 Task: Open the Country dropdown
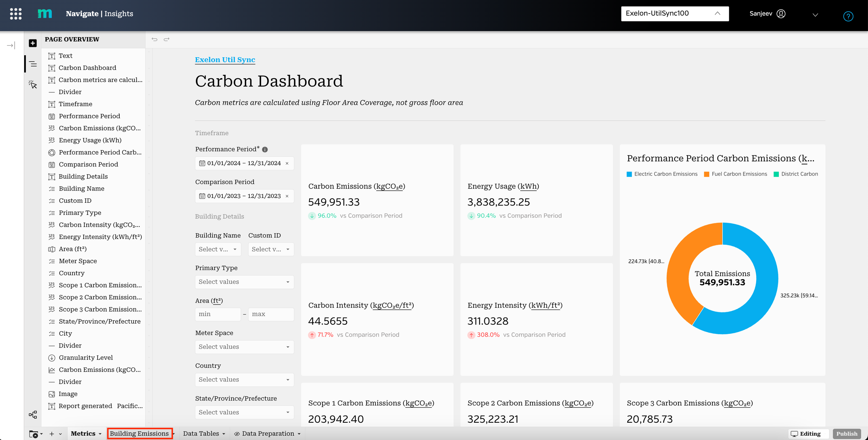click(244, 380)
